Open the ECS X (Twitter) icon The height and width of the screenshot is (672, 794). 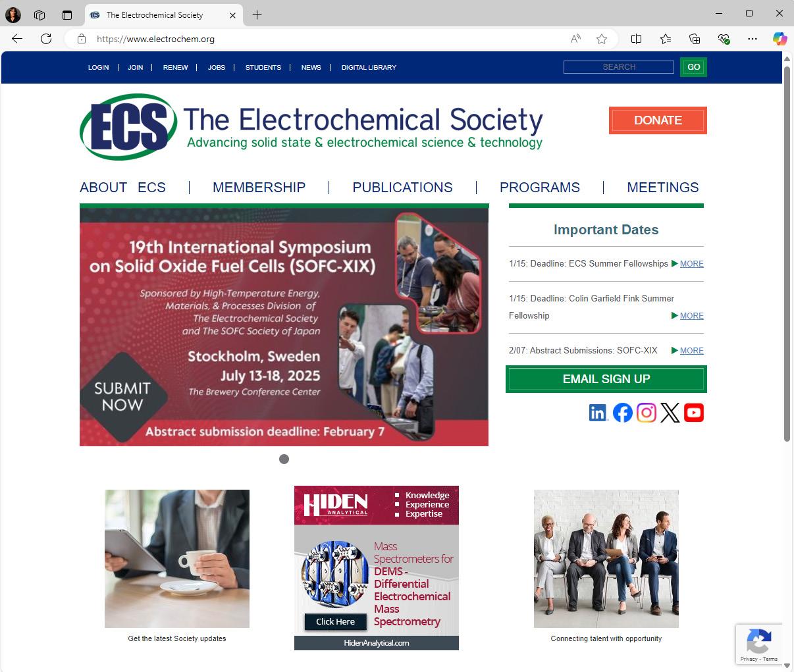(670, 413)
